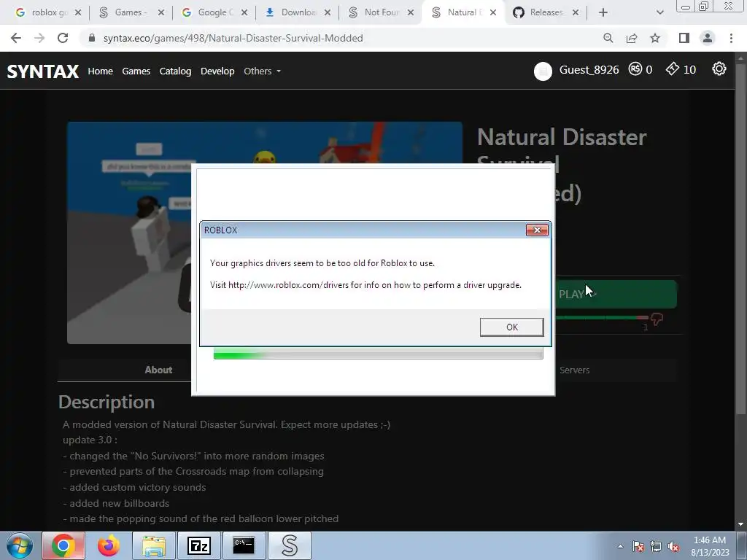
Task: Close the 'Releases' tab
Action: pos(576,12)
